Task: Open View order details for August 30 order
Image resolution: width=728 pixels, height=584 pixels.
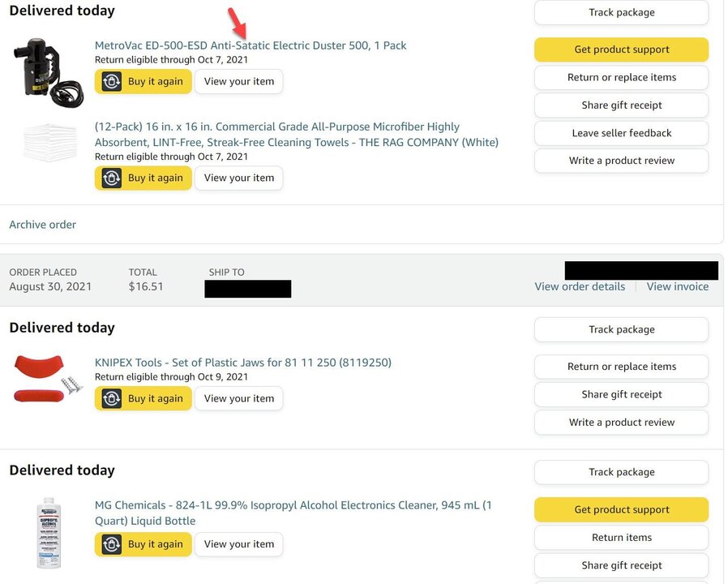Action: 580,286
